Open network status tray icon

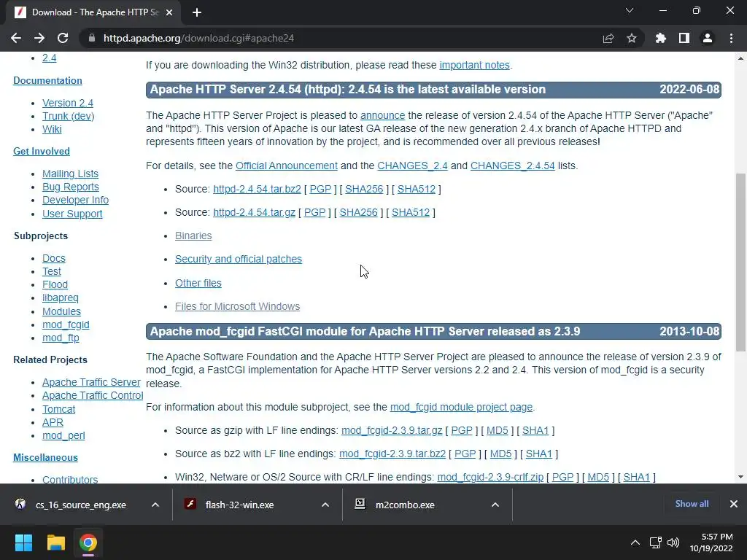pos(656,542)
